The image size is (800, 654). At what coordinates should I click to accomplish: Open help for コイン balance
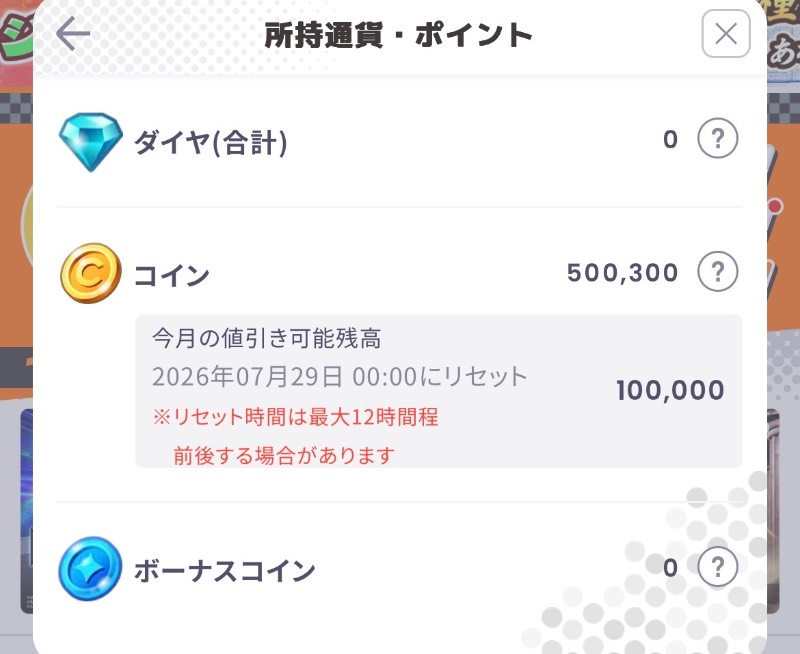pyautogui.click(x=717, y=271)
